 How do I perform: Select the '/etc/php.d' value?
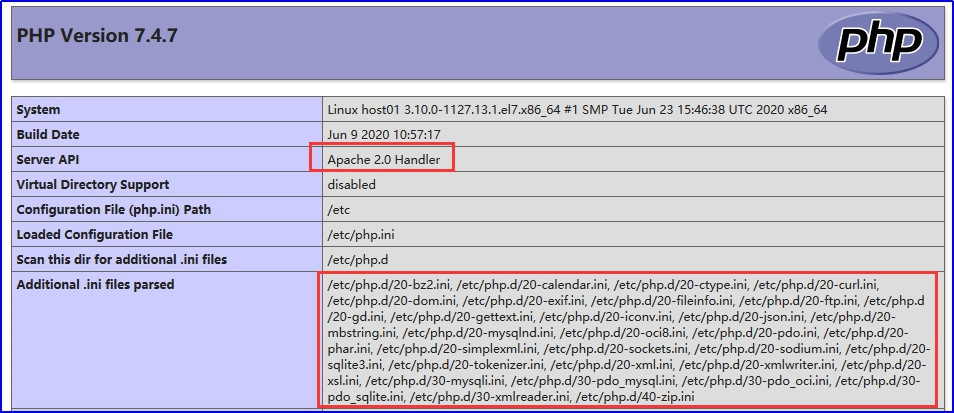point(358,260)
